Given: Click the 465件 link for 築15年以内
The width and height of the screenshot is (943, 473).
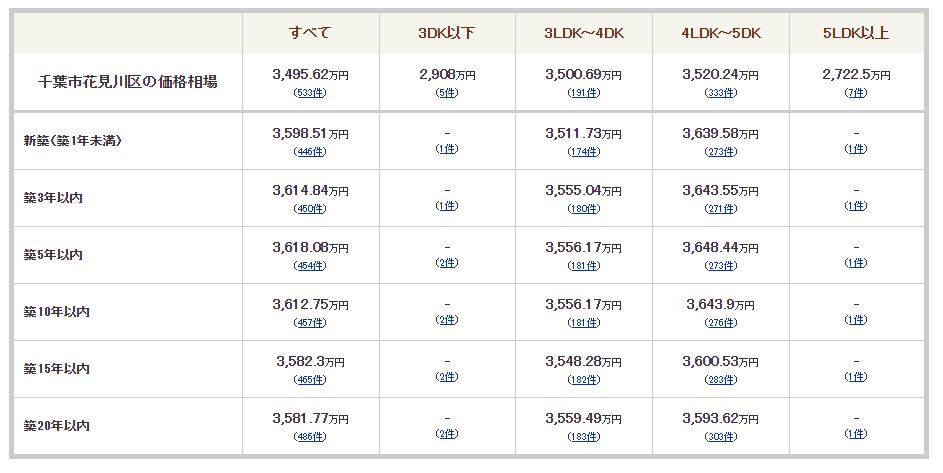Looking at the screenshot, I should (x=310, y=380).
